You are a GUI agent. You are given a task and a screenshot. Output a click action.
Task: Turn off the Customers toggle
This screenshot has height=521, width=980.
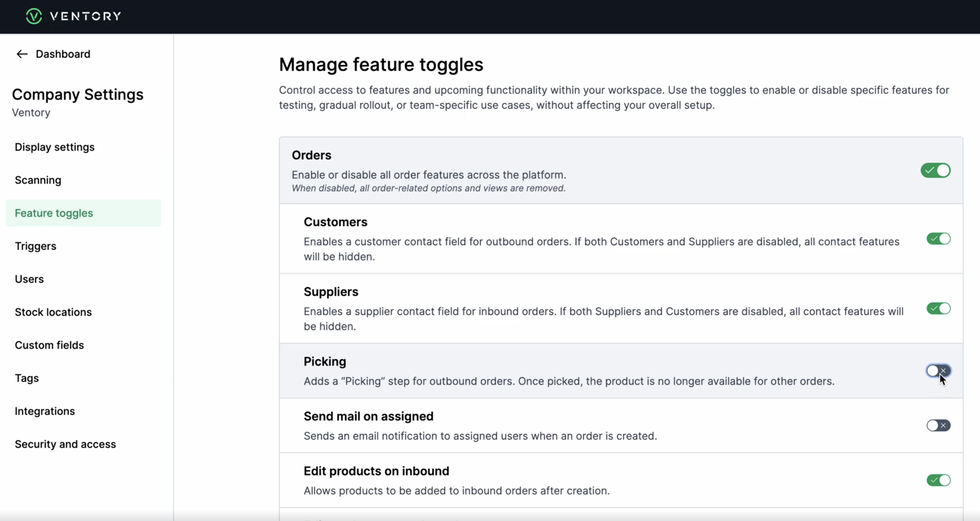point(939,239)
